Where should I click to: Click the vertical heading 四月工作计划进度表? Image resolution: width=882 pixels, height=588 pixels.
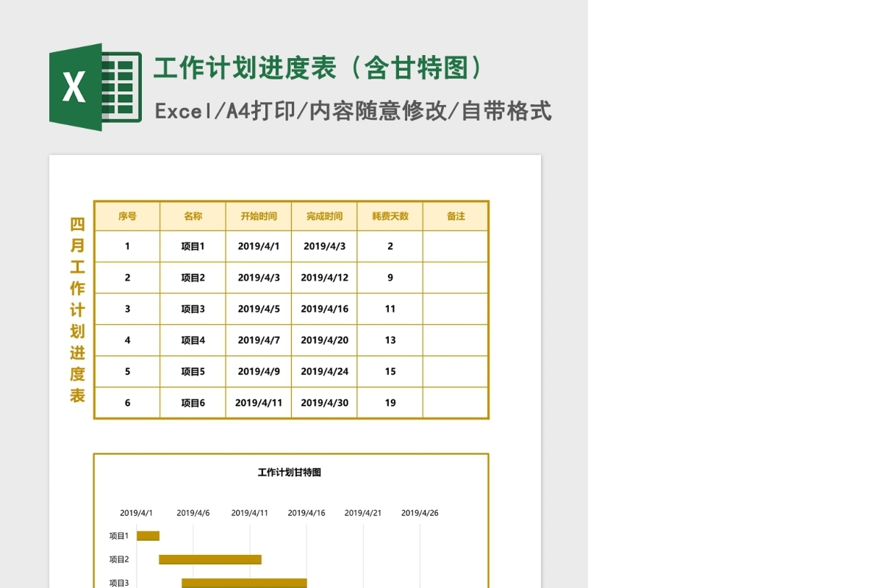[x=77, y=309]
